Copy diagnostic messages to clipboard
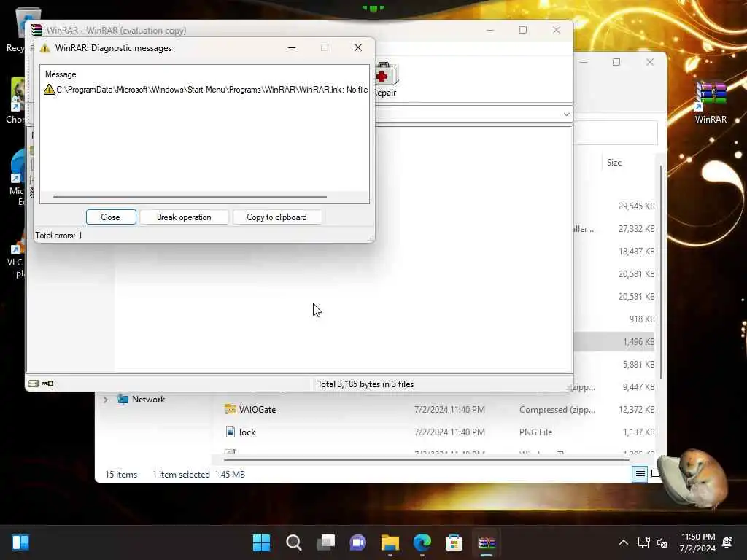 [276, 217]
